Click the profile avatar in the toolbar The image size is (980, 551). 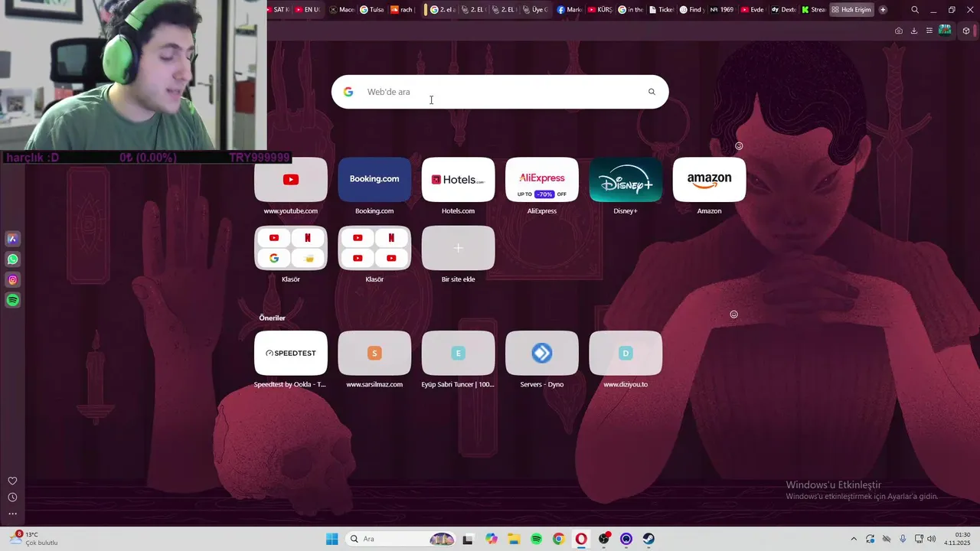(946, 31)
